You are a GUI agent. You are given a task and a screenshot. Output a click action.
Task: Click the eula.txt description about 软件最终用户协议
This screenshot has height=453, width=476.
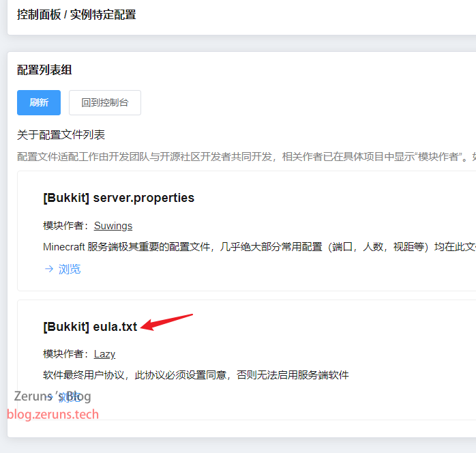point(196,375)
